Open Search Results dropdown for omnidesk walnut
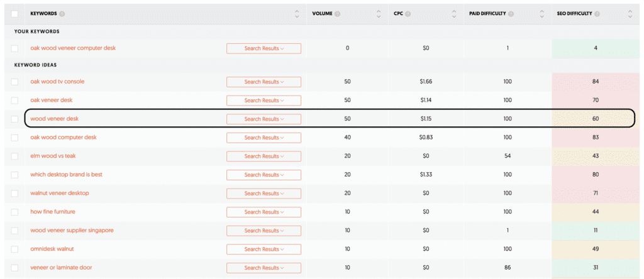The image size is (644, 279). click(264, 249)
